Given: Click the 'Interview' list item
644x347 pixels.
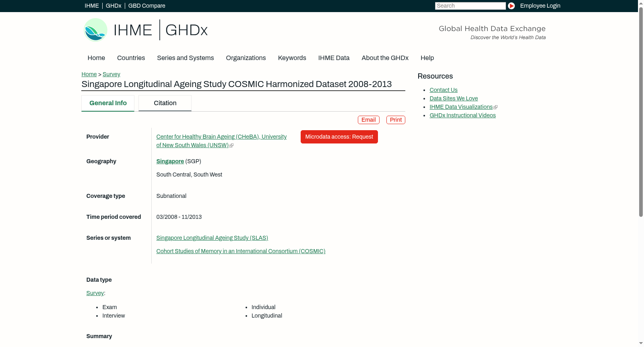Looking at the screenshot, I should pyautogui.click(x=114, y=316).
